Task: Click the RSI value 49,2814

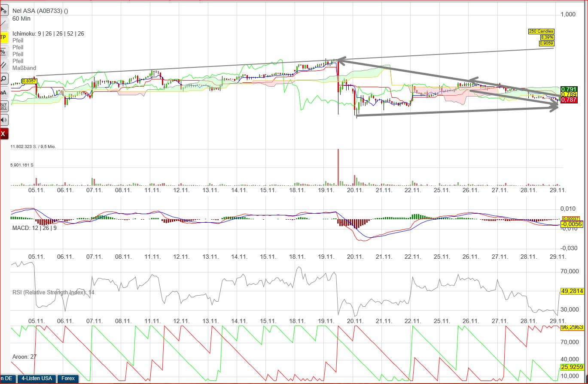Action: pos(572,291)
